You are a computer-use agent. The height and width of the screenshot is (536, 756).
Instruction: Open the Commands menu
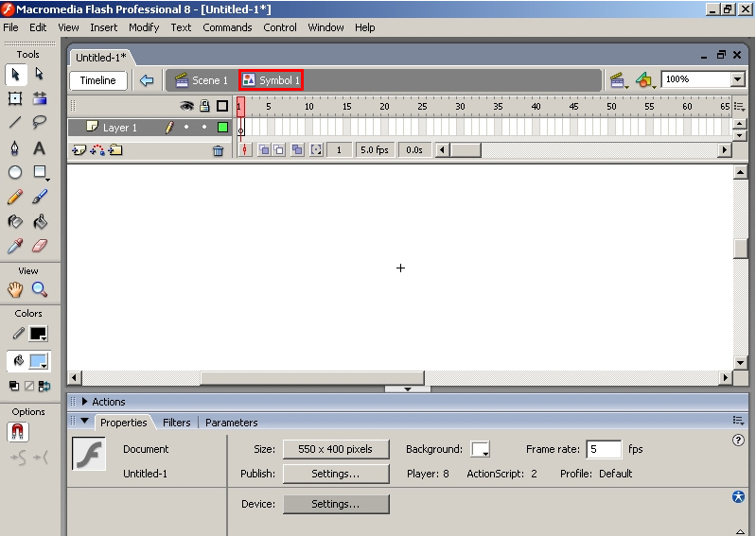227,27
